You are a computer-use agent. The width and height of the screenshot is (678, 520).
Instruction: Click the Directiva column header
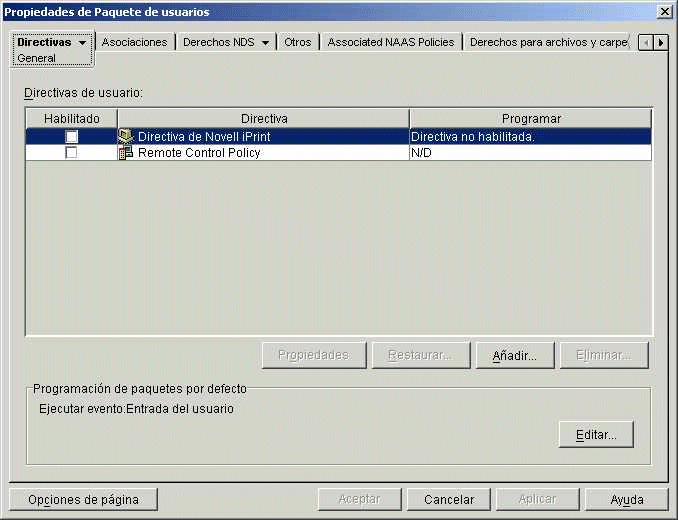264,118
